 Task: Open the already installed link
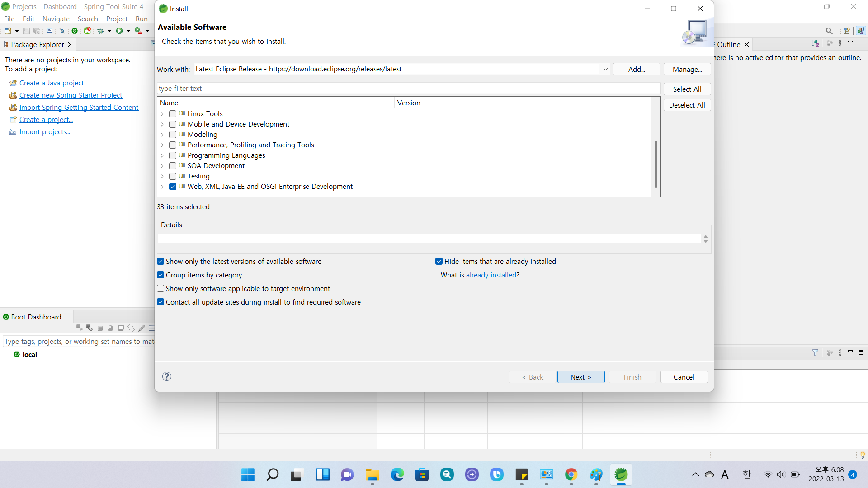click(x=491, y=275)
